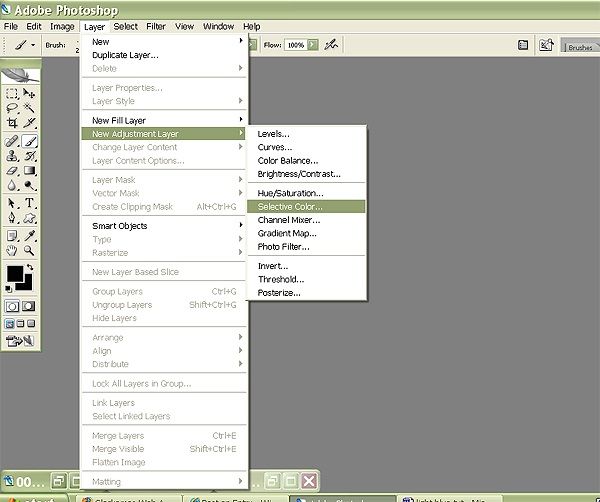600x502 pixels.
Task: Expand the New Fill Layer submenu
Action: [164, 121]
